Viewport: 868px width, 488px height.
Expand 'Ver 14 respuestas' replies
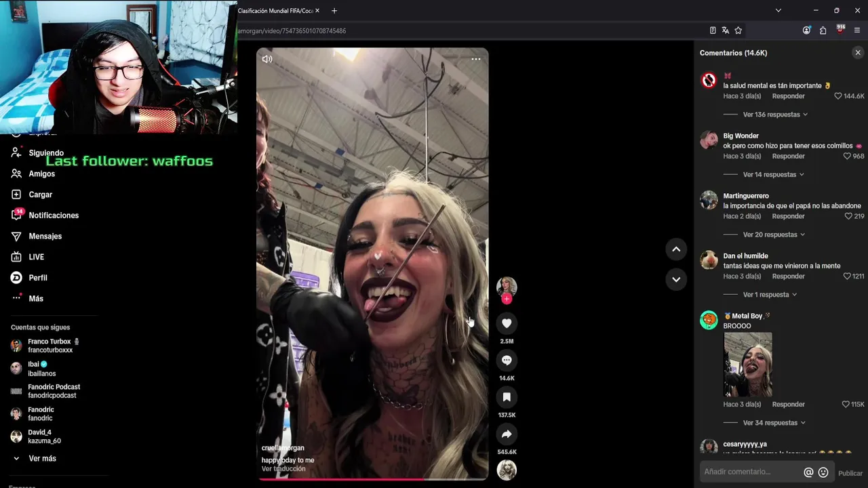pos(773,175)
